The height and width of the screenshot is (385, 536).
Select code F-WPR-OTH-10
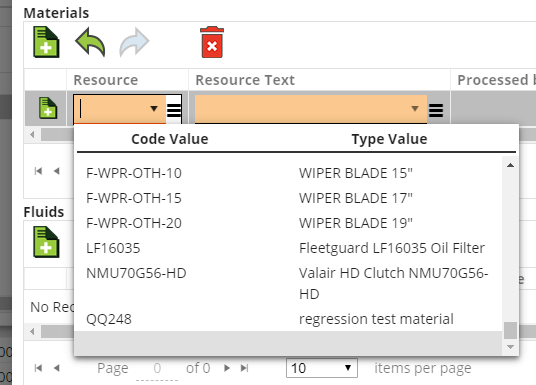click(134, 173)
